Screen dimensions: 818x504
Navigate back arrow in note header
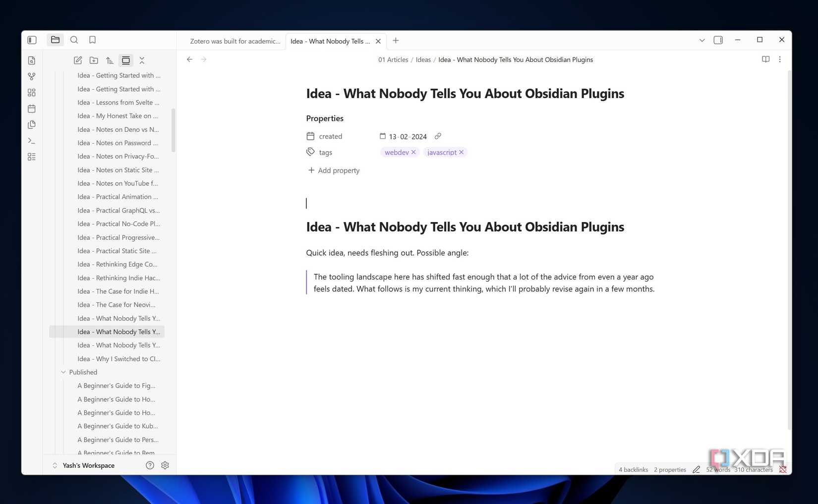pos(189,59)
